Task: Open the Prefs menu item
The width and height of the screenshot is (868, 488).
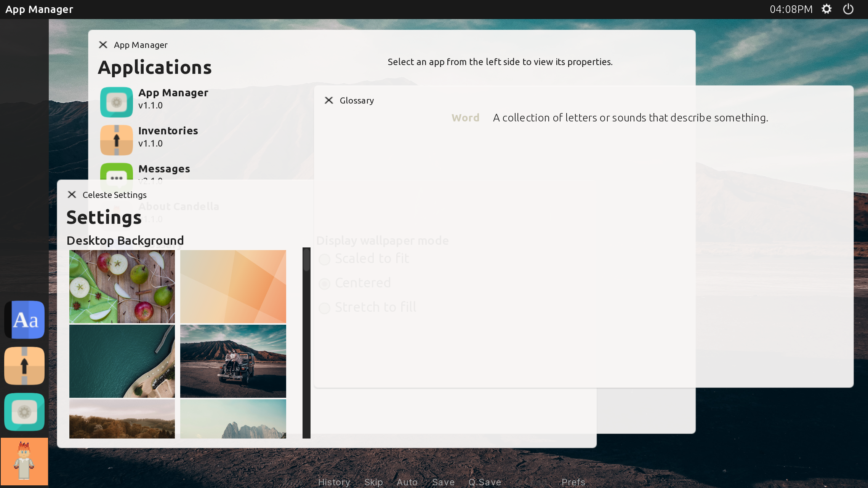Action: tap(573, 482)
